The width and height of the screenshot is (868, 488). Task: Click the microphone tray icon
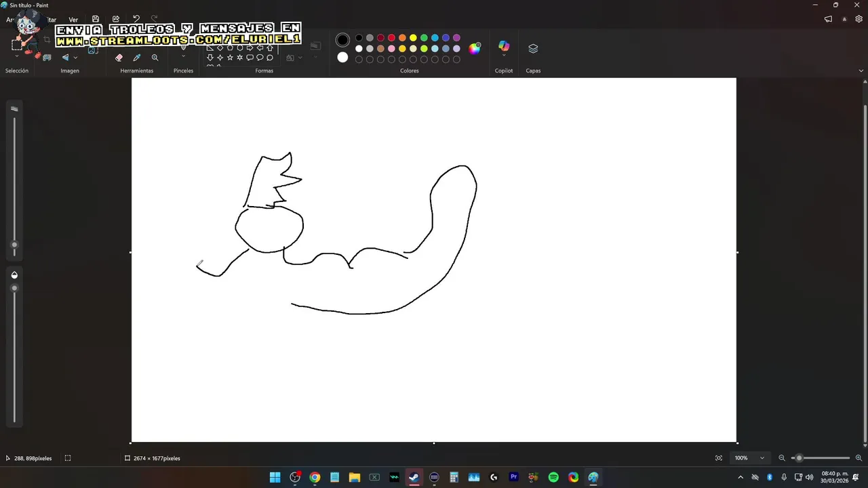point(784,477)
